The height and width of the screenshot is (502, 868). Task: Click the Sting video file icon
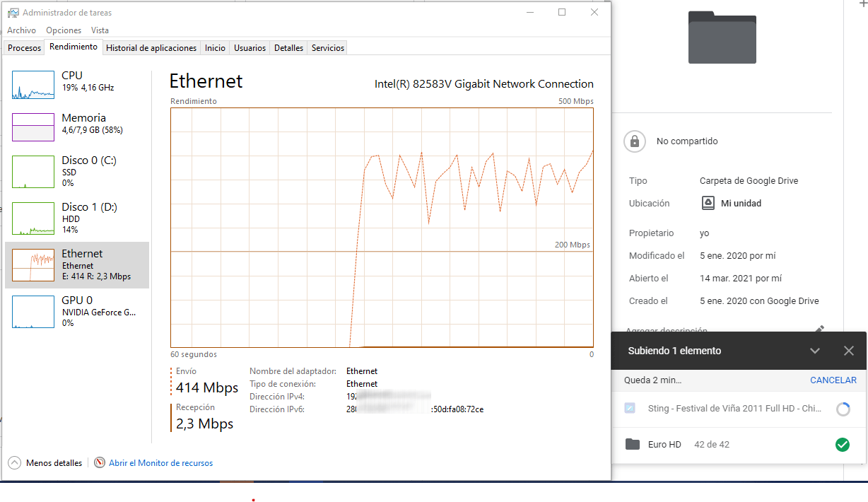[630, 409]
